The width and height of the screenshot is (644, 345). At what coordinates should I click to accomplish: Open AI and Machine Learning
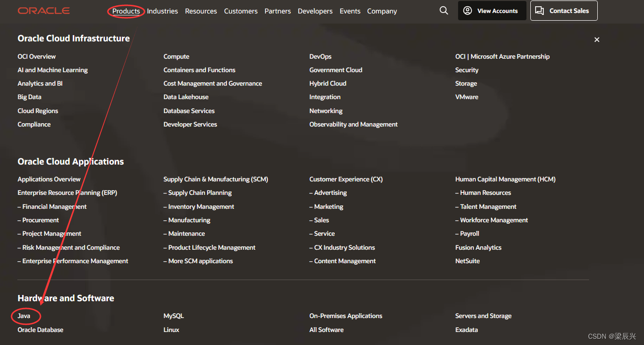53,70
